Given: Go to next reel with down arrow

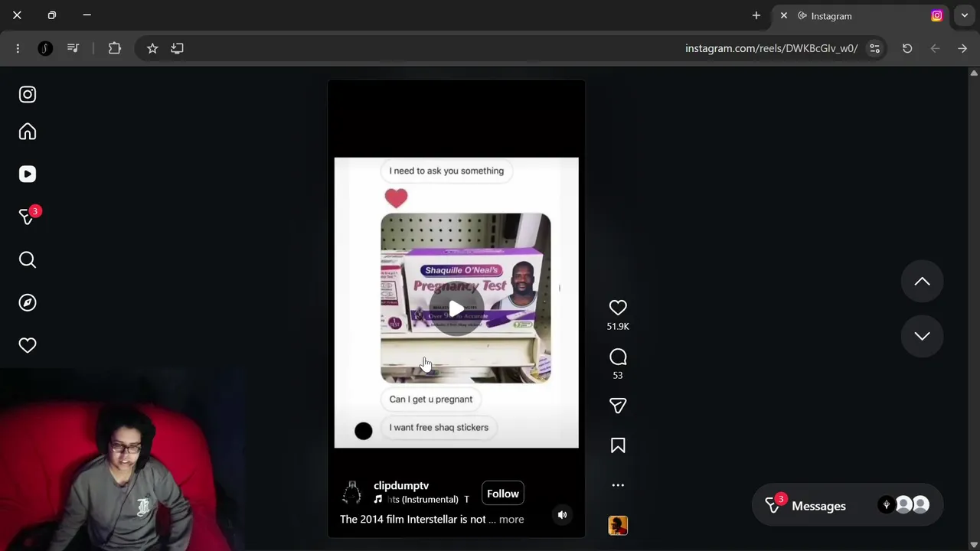Looking at the screenshot, I should tap(922, 336).
